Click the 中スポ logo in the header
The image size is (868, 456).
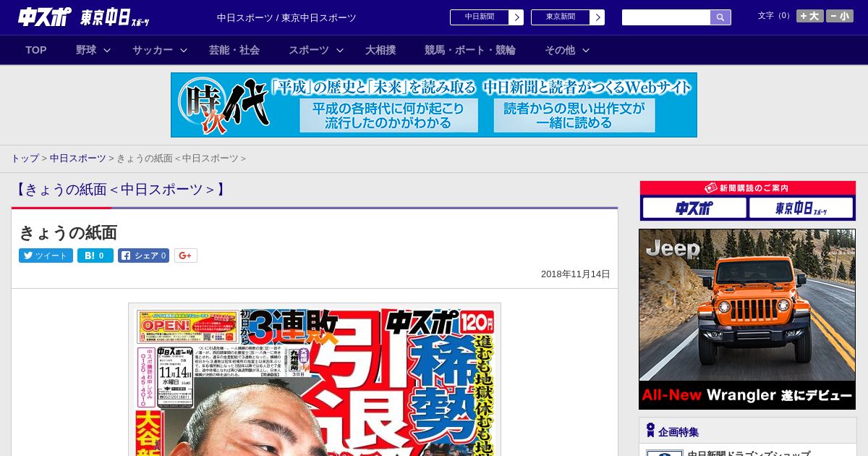45,17
